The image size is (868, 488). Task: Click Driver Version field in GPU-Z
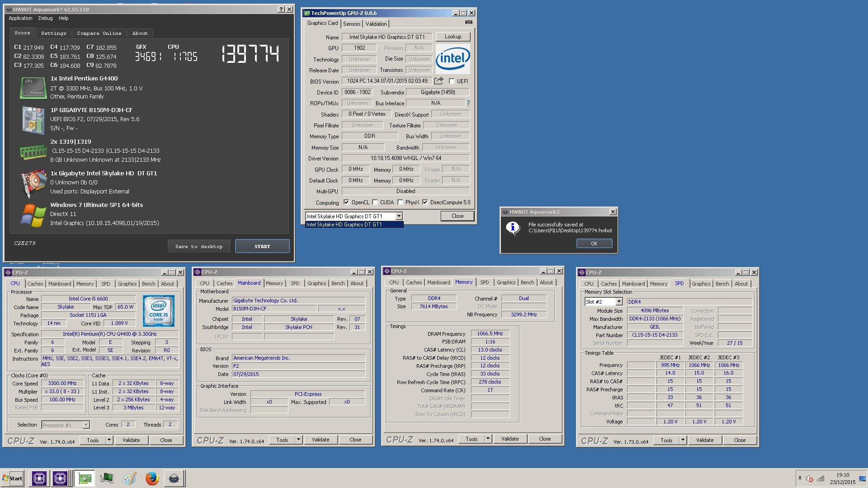(x=406, y=158)
